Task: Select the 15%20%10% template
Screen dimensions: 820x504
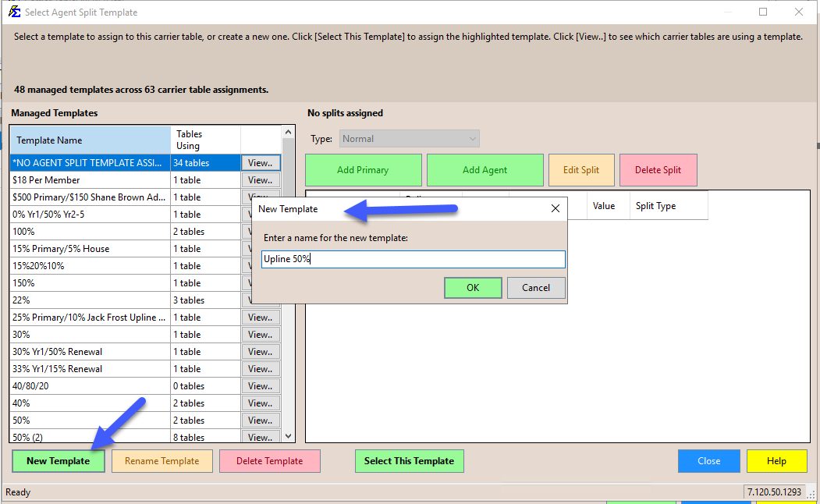Action: 91,265
